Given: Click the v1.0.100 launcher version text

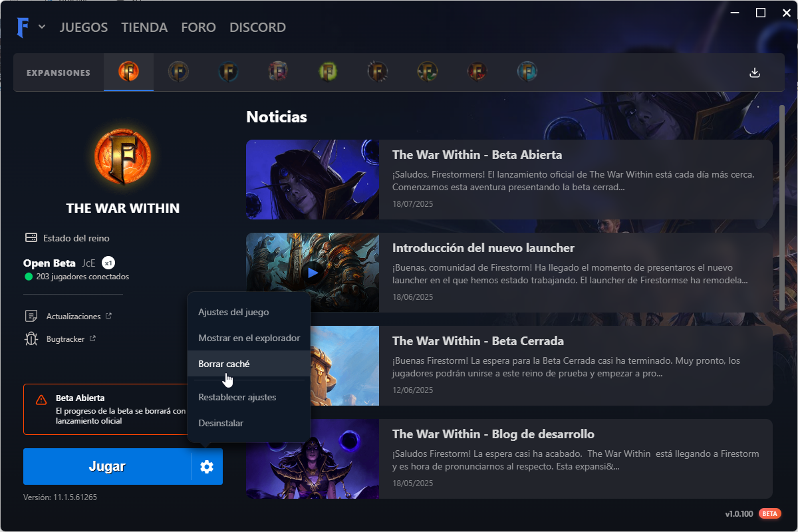Looking at the screenshot, I should click(x=739, y=514).
